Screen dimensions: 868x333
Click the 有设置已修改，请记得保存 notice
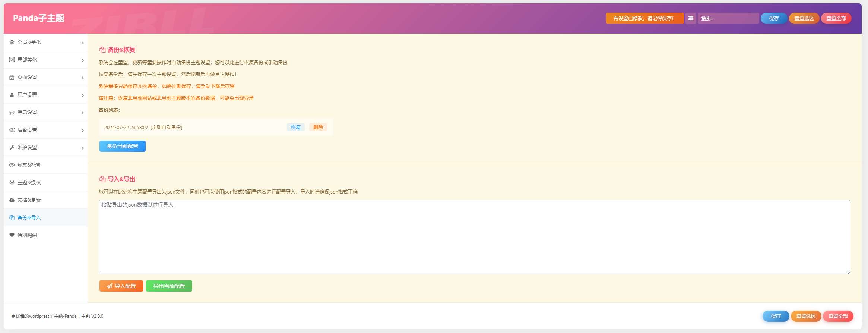645,18
